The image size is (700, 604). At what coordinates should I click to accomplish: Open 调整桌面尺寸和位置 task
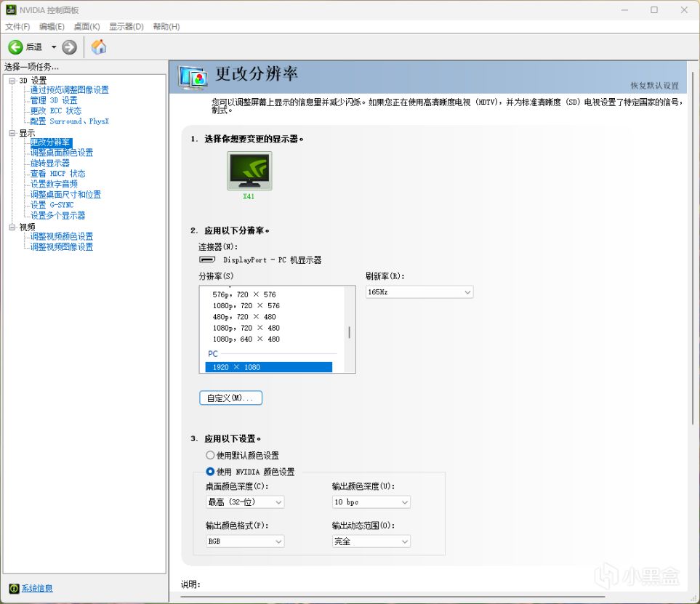pos(65,195)
